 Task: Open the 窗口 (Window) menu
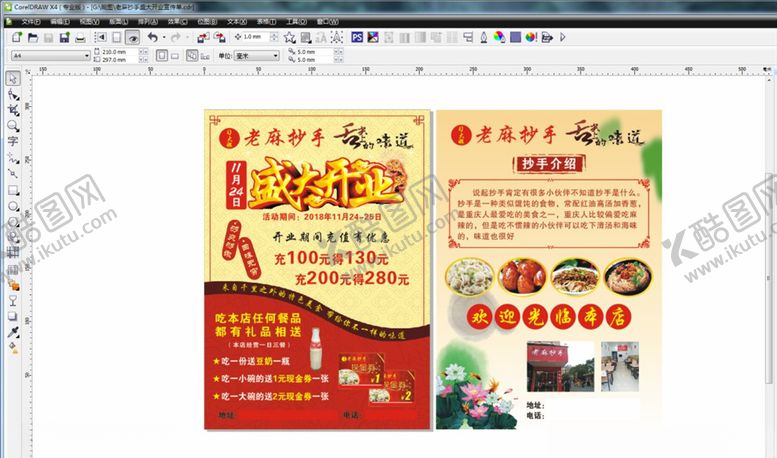pyautogui.click(x=327, y=22)
